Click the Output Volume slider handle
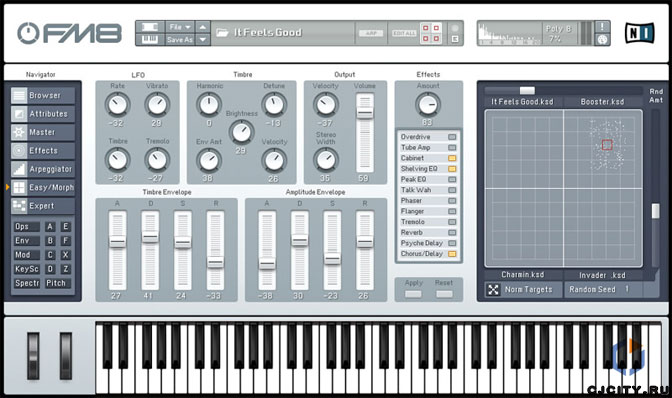672x398 pixels. tap(365, 113)
